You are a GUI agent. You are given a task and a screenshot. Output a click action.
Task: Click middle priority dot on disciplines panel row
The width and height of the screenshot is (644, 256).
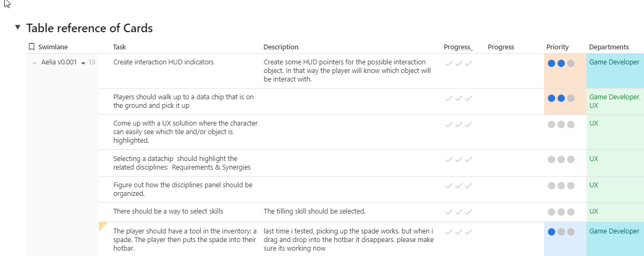(x=561, y=186)
